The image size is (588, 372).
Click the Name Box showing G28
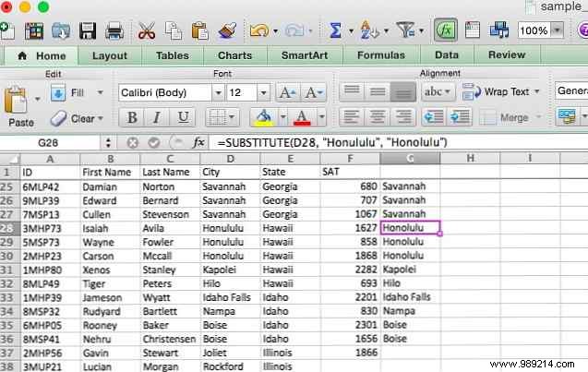pyautogui.click(x=50, y=142)
